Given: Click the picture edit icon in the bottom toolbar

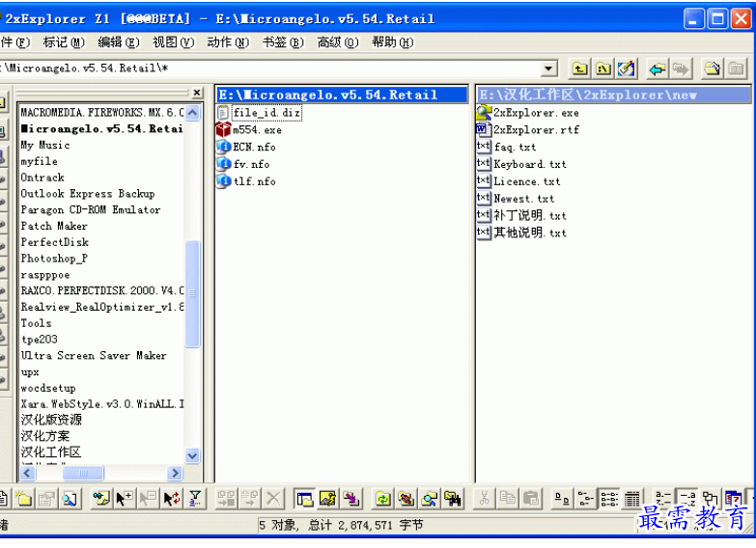Looking at the screenshot, I should pos(328,499).
